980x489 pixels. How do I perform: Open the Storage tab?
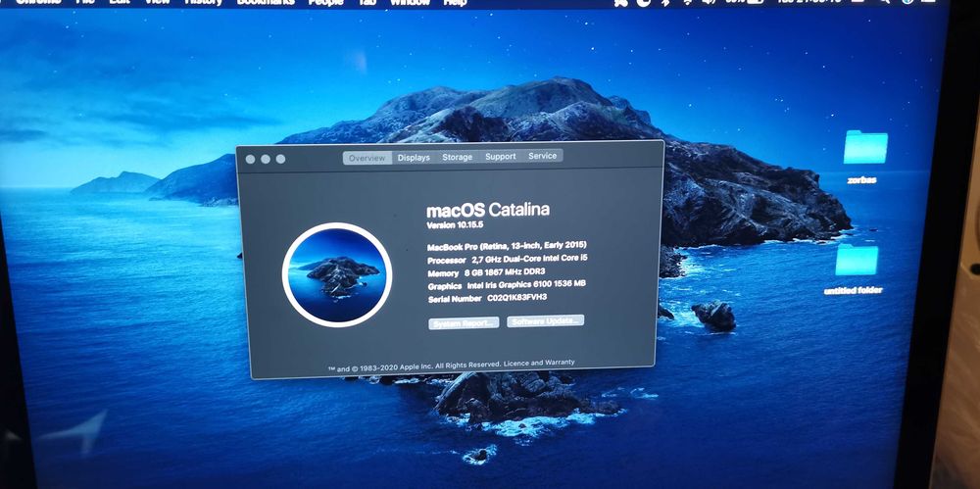coord(458,157)
